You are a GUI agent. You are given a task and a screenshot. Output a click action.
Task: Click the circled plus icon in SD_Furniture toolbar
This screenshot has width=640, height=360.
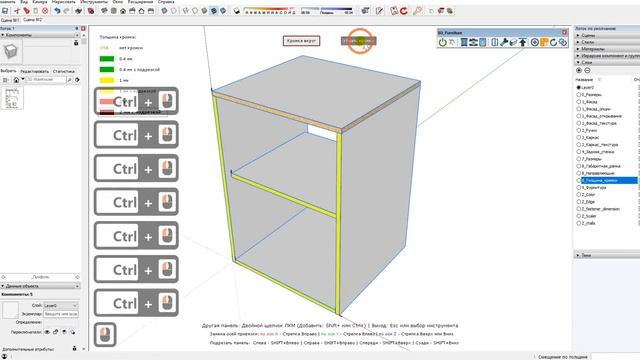point(534,42)
